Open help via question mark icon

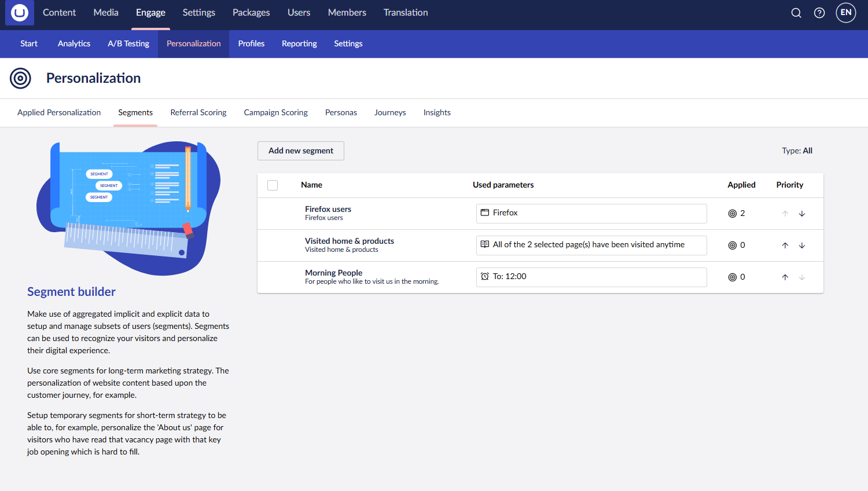click(819, 12)
